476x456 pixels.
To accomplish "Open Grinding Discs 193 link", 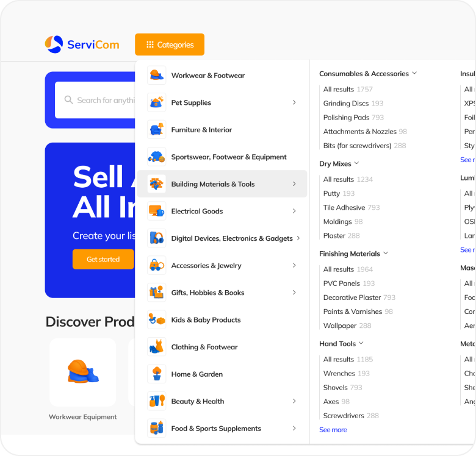I will click(353, 104).
